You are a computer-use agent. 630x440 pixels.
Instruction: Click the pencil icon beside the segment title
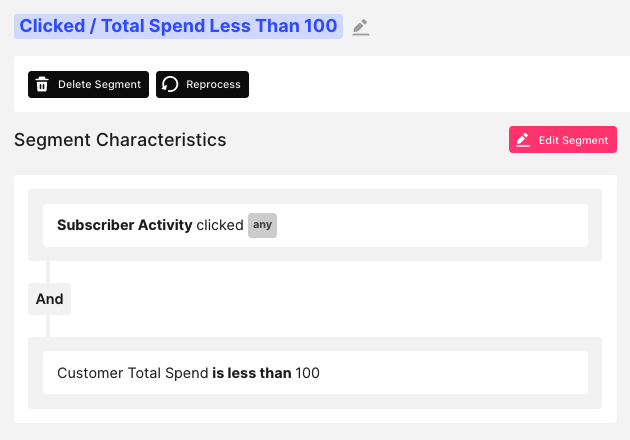(x=361, y=27)
